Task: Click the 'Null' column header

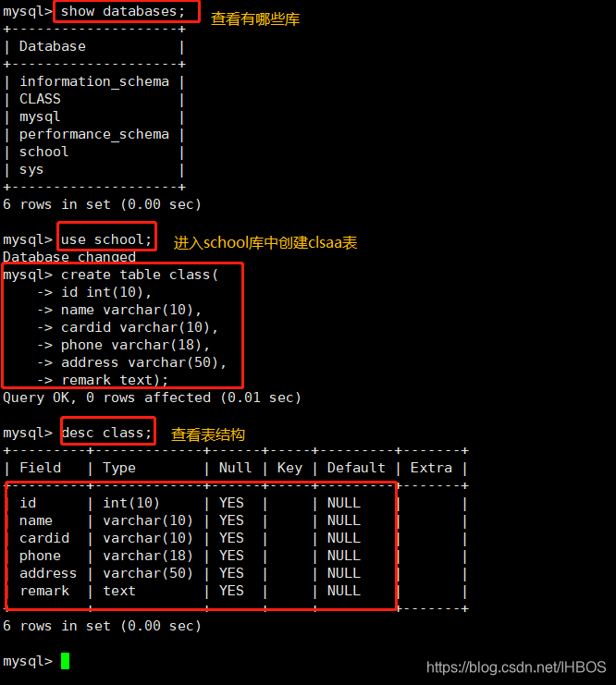Action: (x=235, y=468)
